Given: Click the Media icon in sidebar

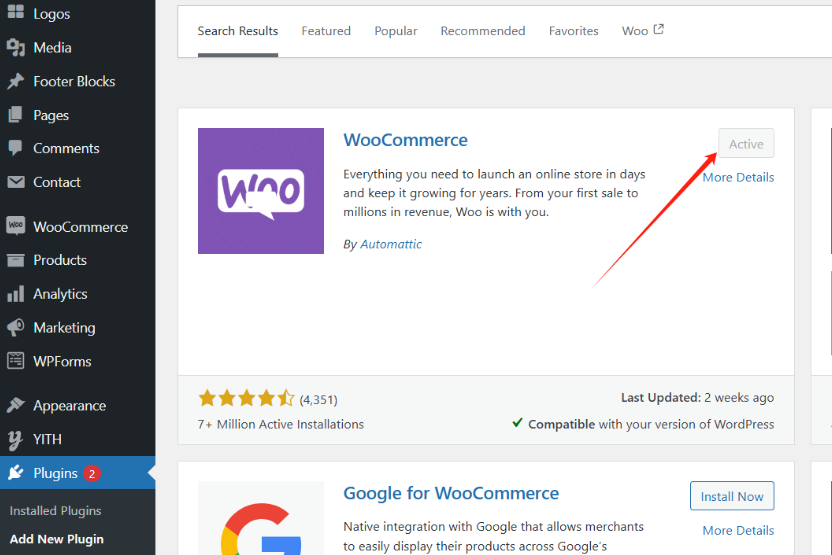Looking at the screenshot, I should pyautogui.click(x=15, y=48).
